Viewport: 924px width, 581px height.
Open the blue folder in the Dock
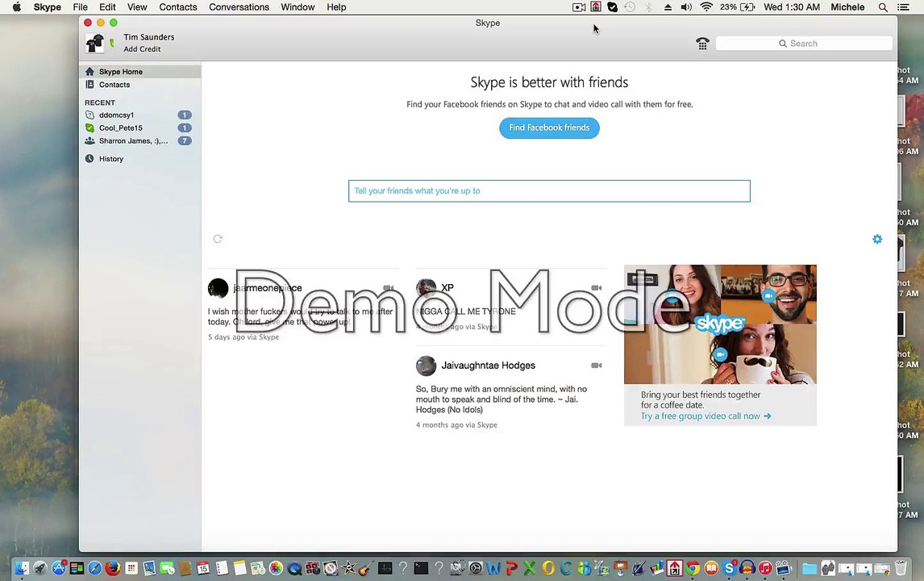810,568
